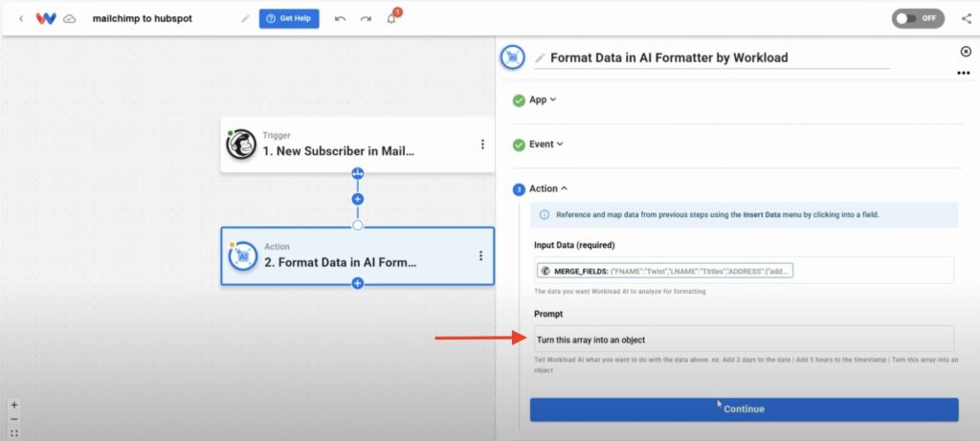Viewport: 980px width, 441px height.
Task: Toggle the workflow ON/OFF switch
Action: point(918,19)
